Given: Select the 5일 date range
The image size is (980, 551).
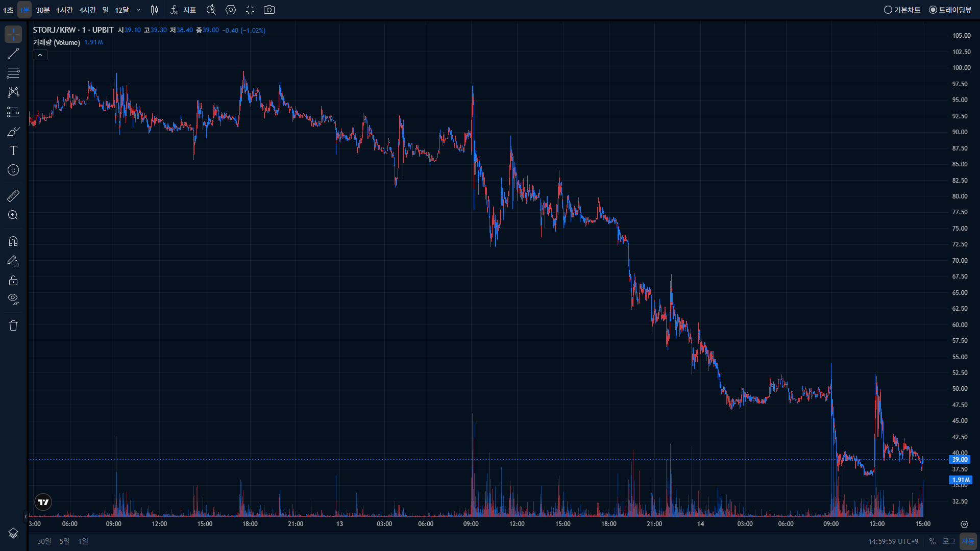Looking at the screenshot, I should click(x=64, y=541).
